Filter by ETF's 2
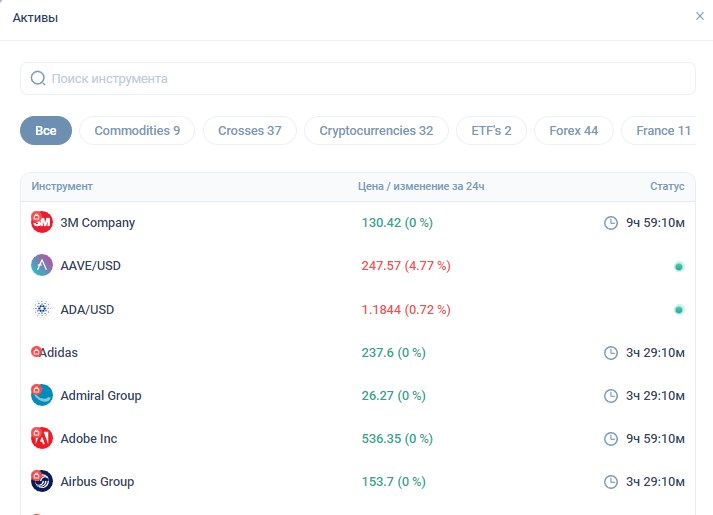Image resolution: width=713 pixels, height=515 pixels. click(492, 130)
